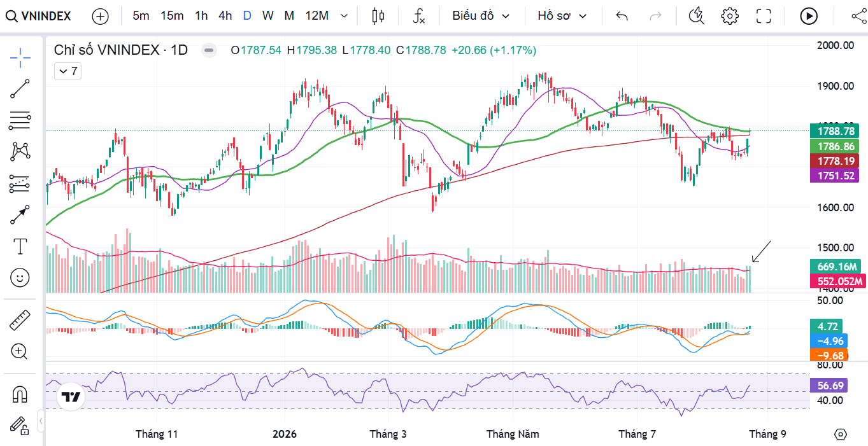Select the arrow drawing tool

coord(20,215)
